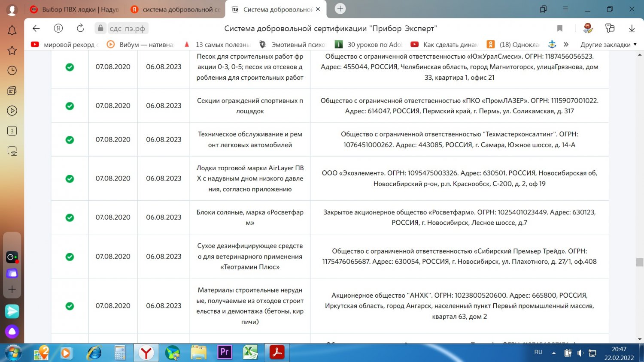644x362 pixels.
Task: Go back to the previous page
Action: pos(36,28)
